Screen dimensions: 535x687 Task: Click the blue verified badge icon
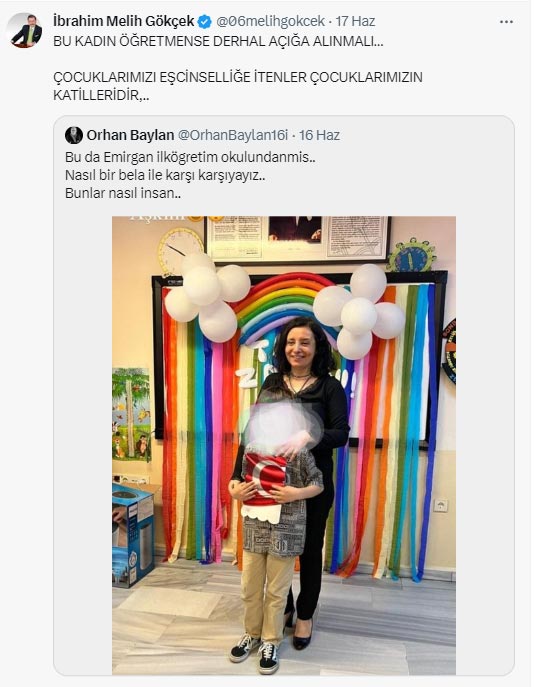click(205, 21)
